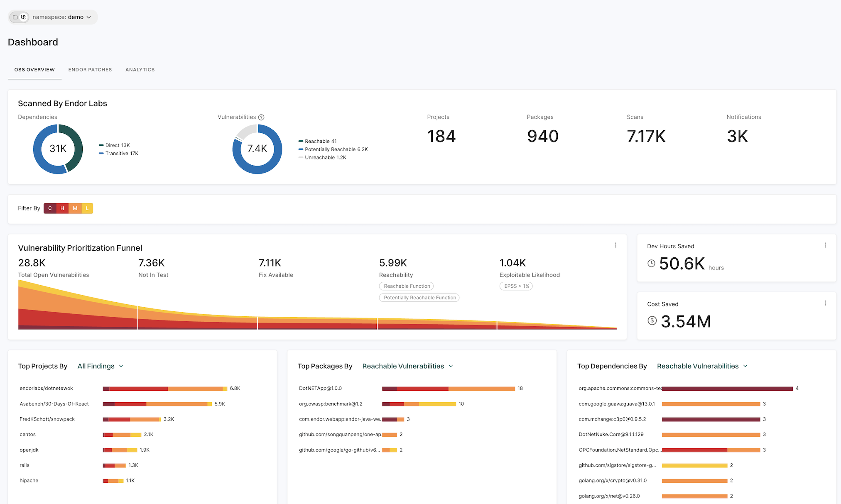The height and width of the screenshot is (504, 841).
Task: Open the Dev Hours Saved three-dot menu
Action: tap(825, 245)
